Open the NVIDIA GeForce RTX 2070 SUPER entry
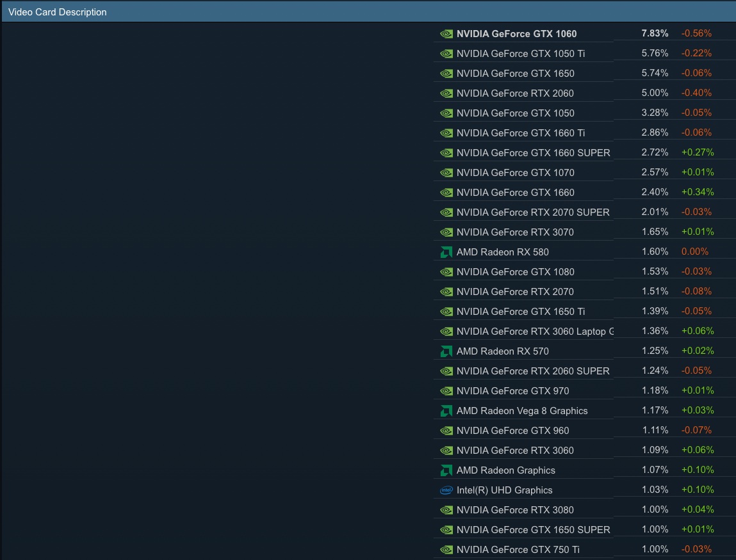736x560 pixels. click(532, 212)
